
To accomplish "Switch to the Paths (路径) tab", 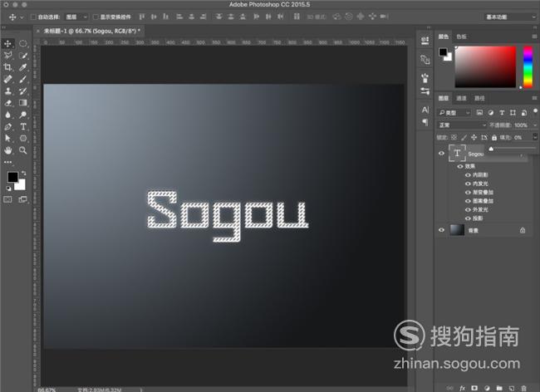I will (x=479, y=99).
